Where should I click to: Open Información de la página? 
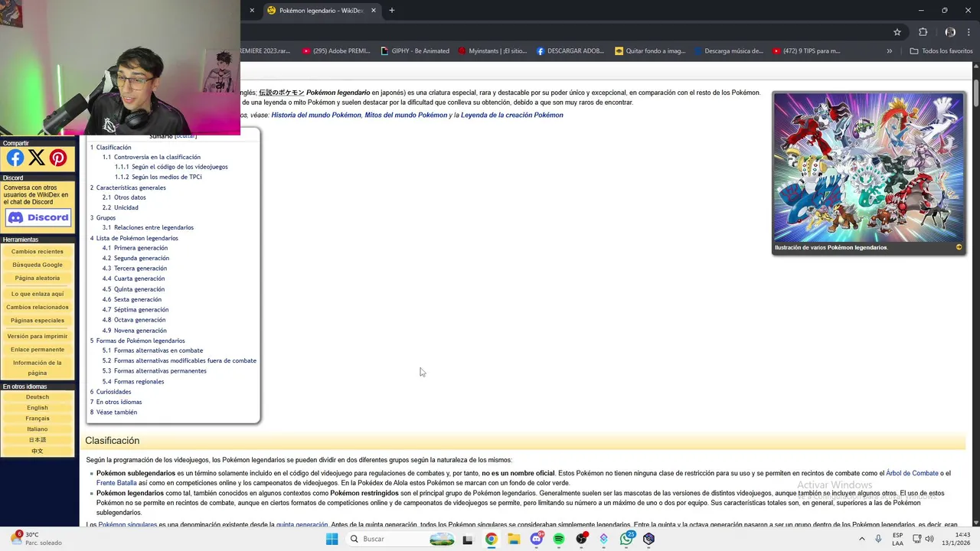[38, 368]
